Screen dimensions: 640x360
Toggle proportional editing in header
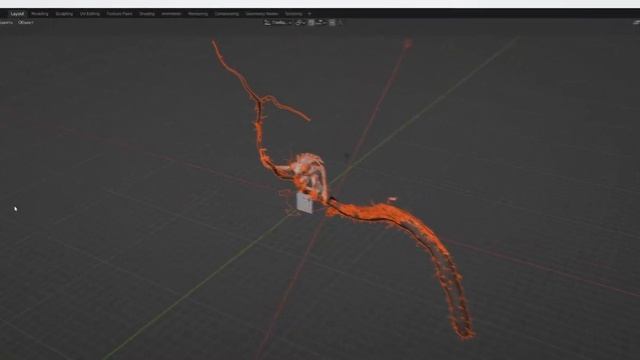tap(332, 23)
